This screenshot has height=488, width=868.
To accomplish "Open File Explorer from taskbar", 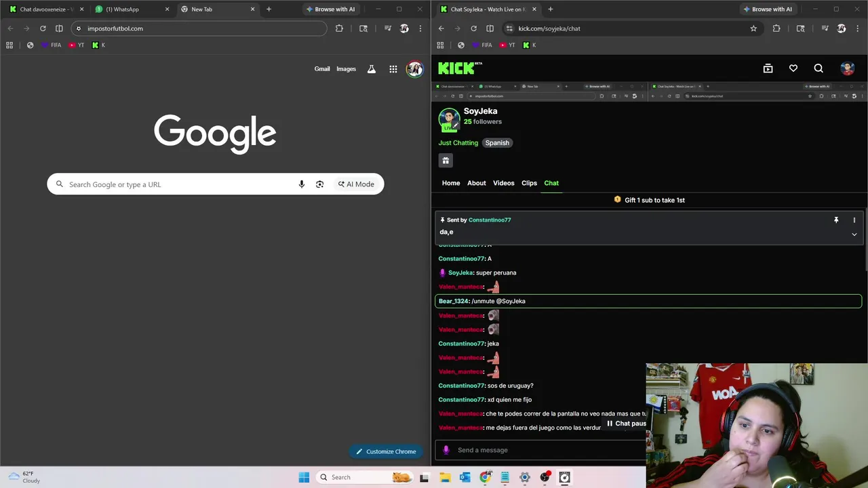I will pyautogui.click(x=445, y=477).
